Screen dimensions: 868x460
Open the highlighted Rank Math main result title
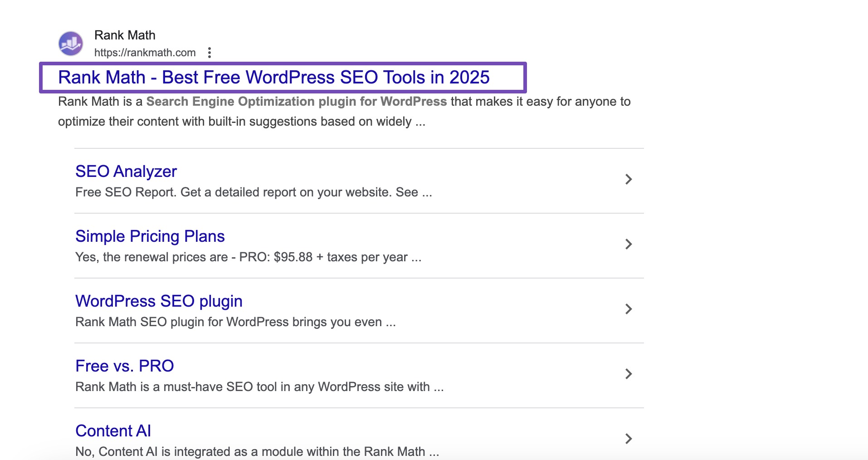273,78
